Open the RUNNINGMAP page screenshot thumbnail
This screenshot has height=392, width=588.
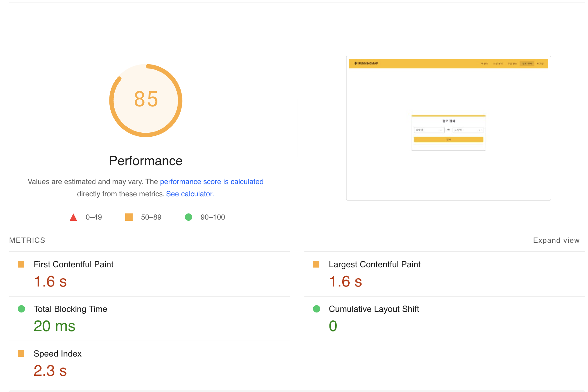448,128
